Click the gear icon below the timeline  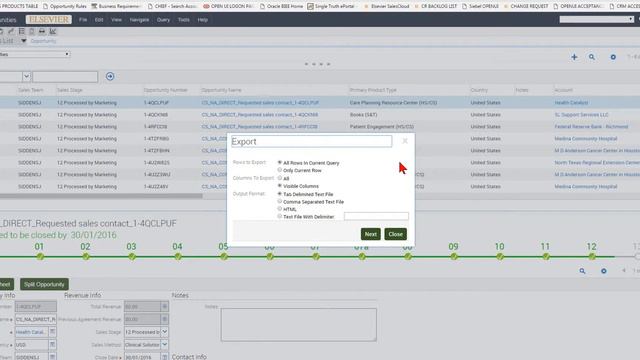pyautogui.click(x=604, y=271)
